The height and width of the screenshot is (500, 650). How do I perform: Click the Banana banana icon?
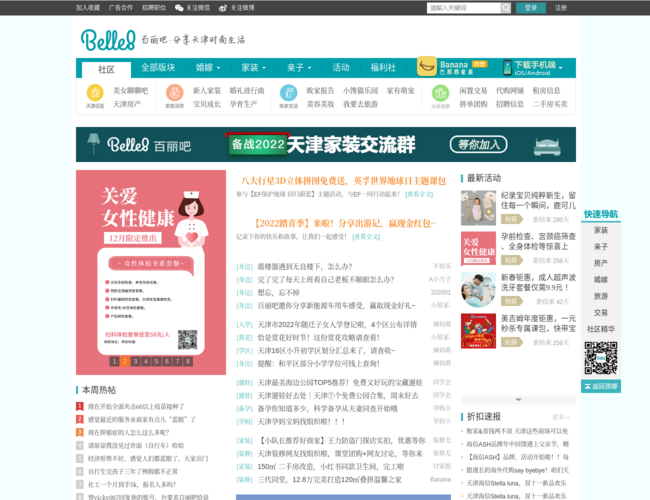pyautogui.click(x=427, y=66)
